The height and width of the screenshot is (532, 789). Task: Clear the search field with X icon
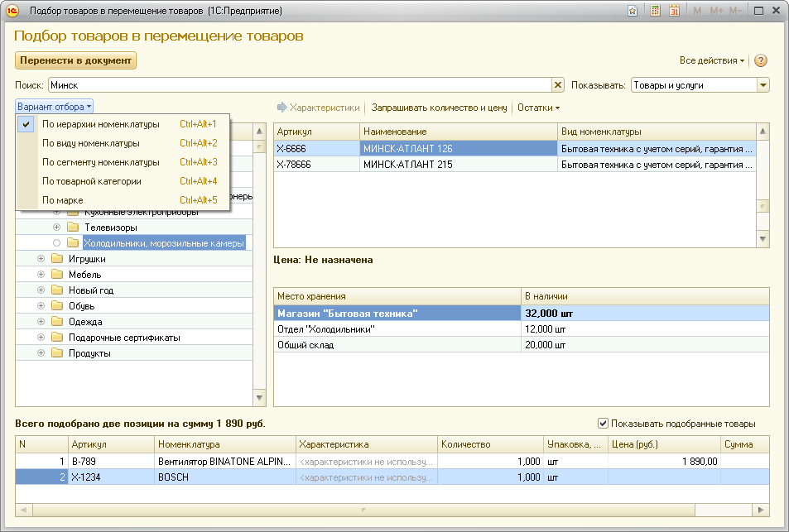click(558, 84)
